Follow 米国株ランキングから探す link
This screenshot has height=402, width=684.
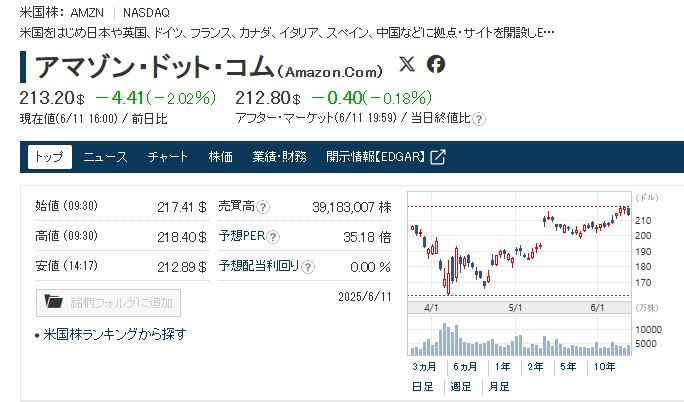(115, 334)
